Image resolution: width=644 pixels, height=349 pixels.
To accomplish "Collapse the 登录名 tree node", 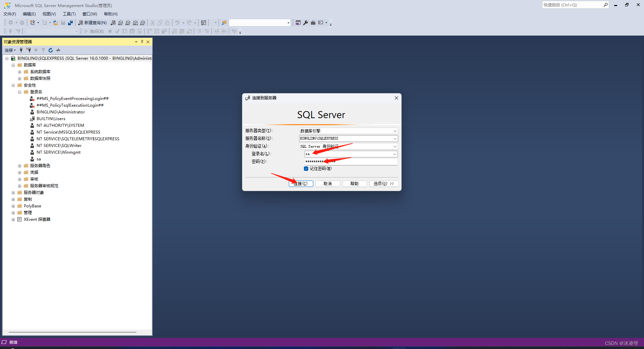I will (x=19, y=92).
